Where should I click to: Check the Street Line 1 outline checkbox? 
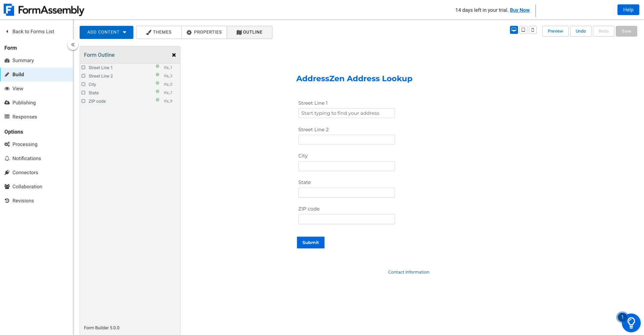pyautogui.click(x=83, y=67)
